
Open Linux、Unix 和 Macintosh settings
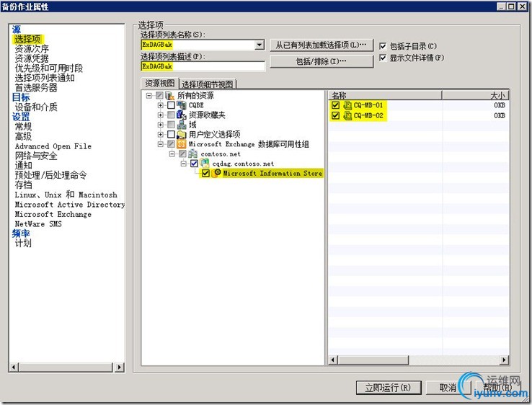pos(66,195)
